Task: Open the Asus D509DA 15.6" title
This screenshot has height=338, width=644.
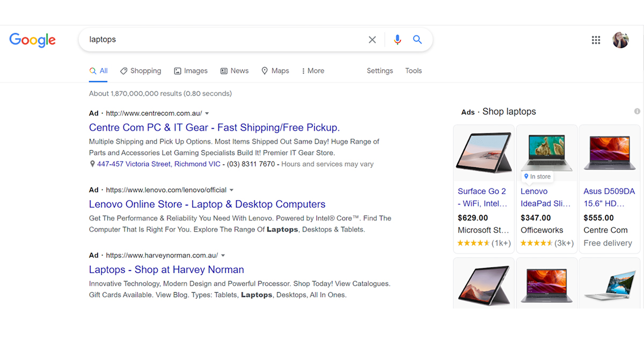Action: tap(610, 197)
